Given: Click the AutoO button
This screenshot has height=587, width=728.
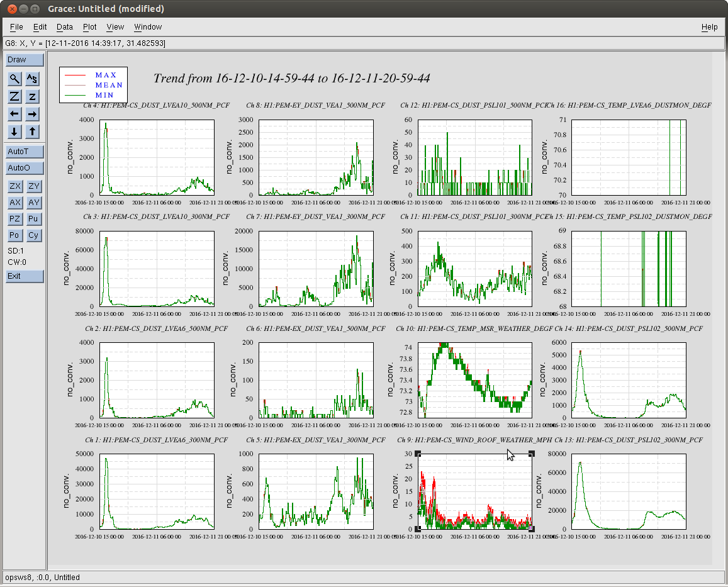Looking at the screenshot, I should coord(25,167).
